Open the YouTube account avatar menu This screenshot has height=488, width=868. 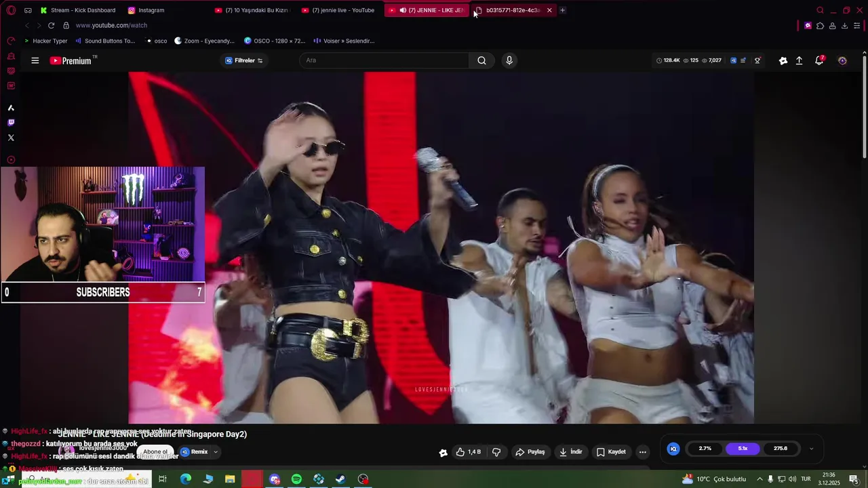pos(842,60)
